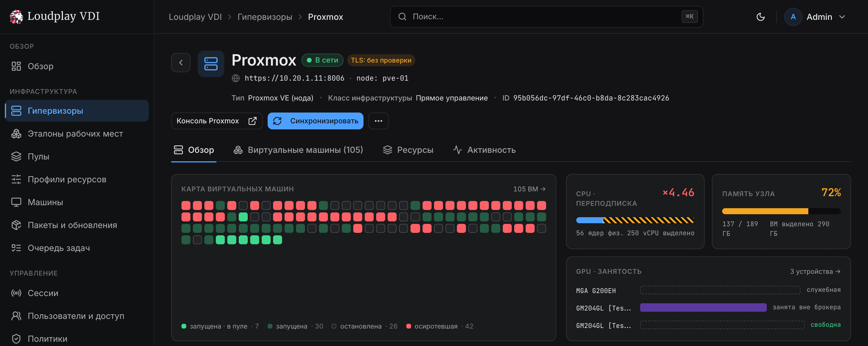The image size is (868, 346).
Task: Open the Политики sidebar item
Action: tap(77, 339)
